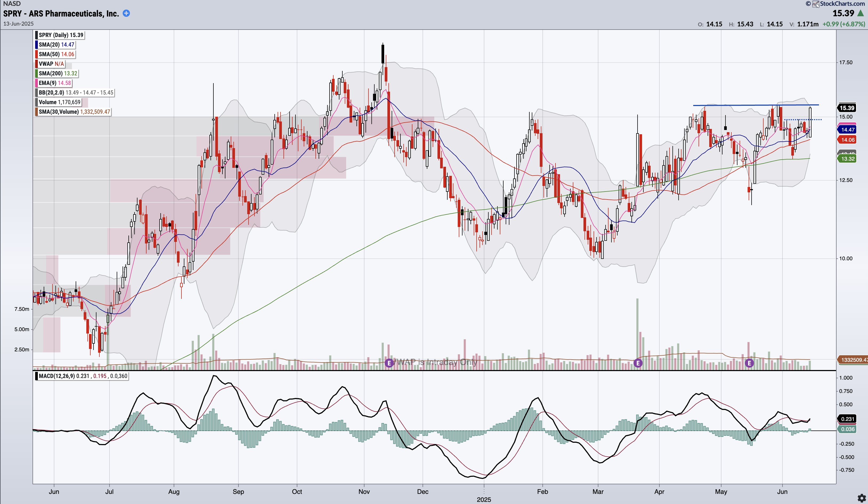
Task: Click the red 14.06 axis price tag
Action: tap(847, 140)
